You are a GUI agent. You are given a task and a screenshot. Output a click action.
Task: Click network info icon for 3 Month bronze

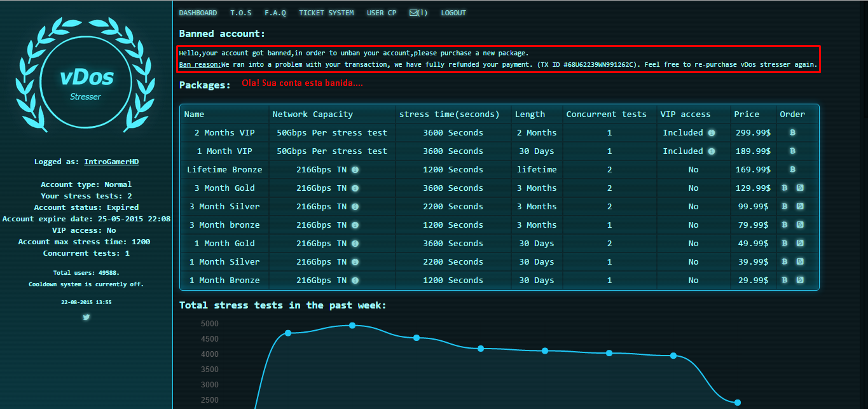(x=355, y=225)
